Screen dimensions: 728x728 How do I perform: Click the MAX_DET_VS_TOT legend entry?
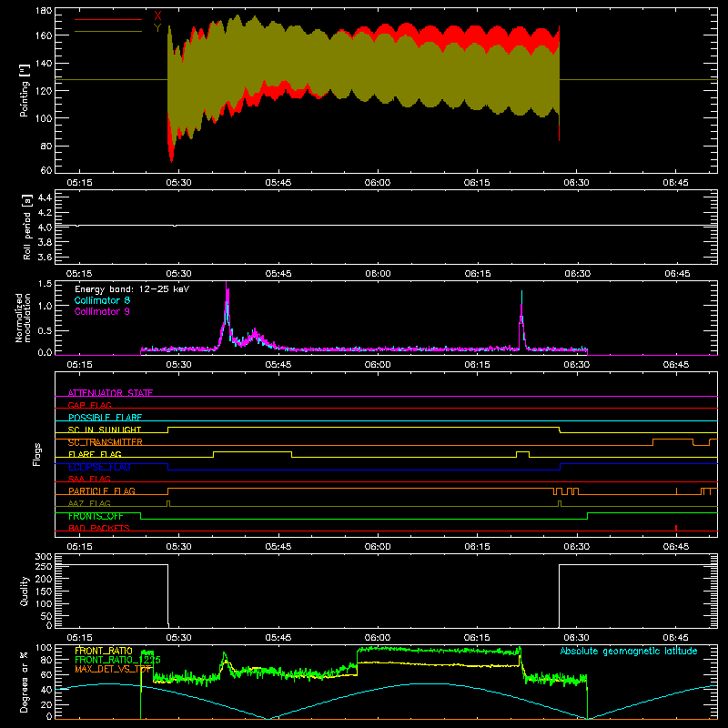pos(113,669)
